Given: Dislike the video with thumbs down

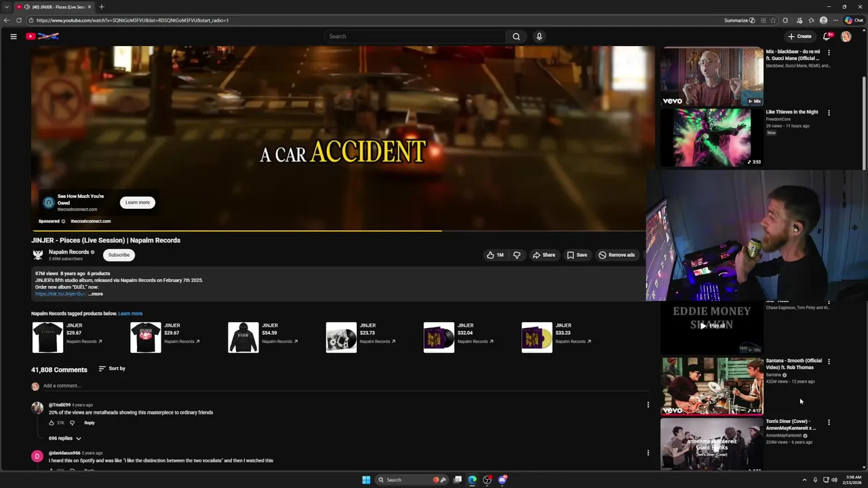Looking at the screenshot, I should (517, 255).
